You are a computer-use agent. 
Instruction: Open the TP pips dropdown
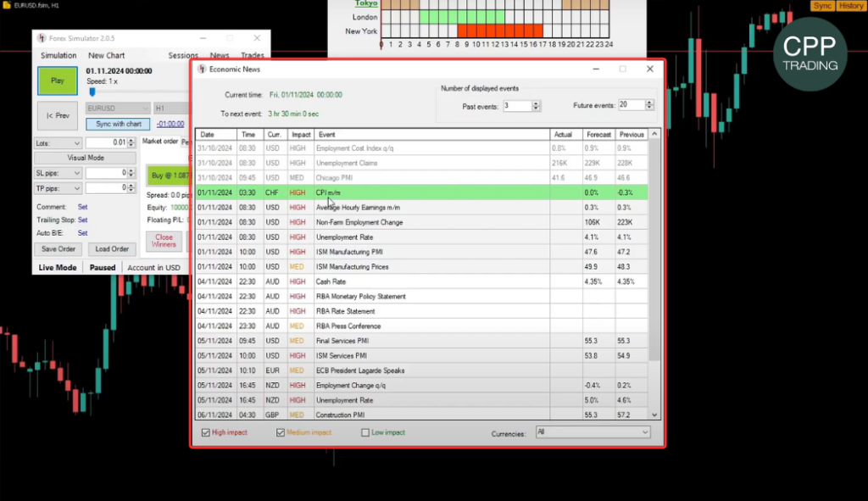tap(58, 188)
